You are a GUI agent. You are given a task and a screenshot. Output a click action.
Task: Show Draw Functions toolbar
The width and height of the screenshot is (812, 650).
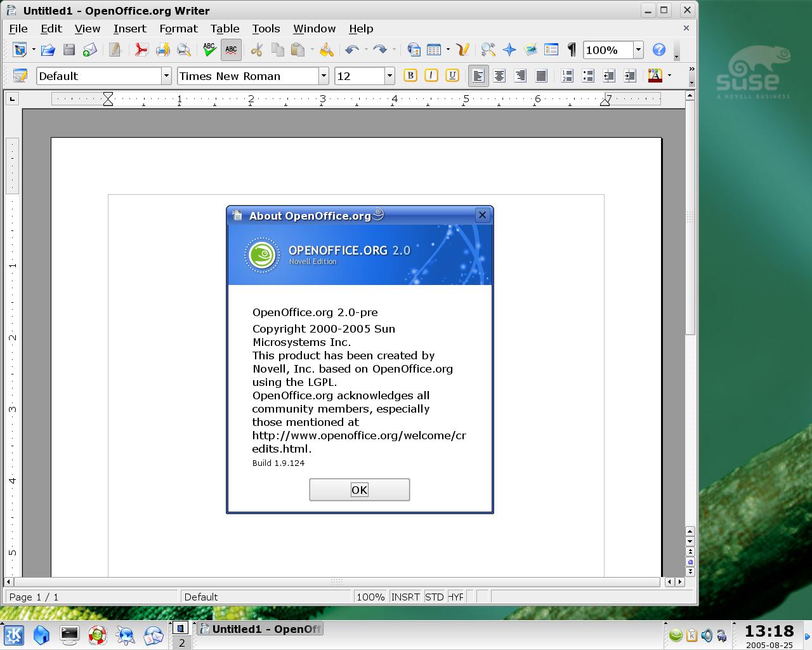(462, 50)
